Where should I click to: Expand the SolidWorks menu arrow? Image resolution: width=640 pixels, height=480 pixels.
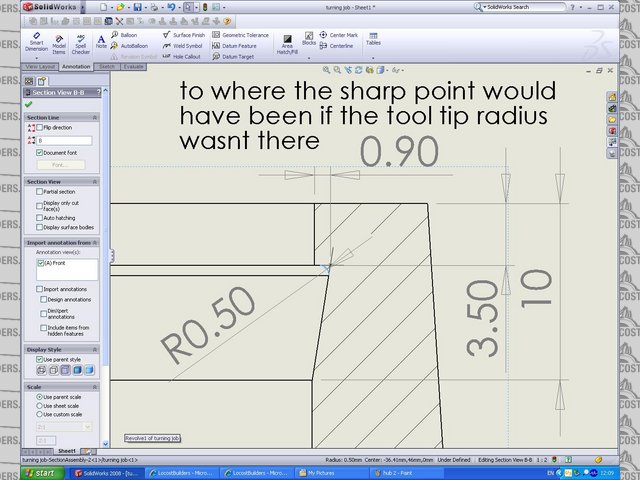pos(83,7)
